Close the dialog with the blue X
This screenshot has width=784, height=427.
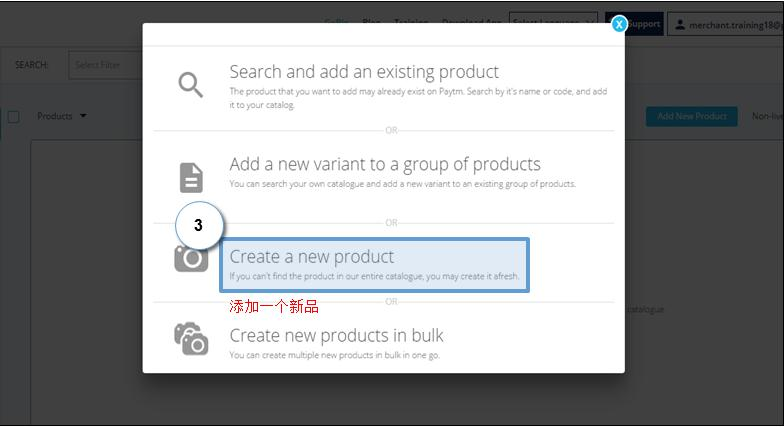point(619,24)
